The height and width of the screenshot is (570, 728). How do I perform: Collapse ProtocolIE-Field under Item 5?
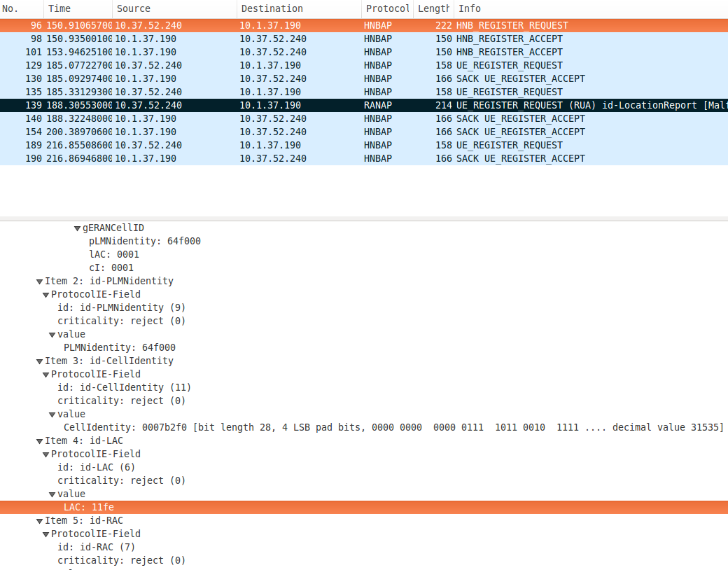click(46, 535)
